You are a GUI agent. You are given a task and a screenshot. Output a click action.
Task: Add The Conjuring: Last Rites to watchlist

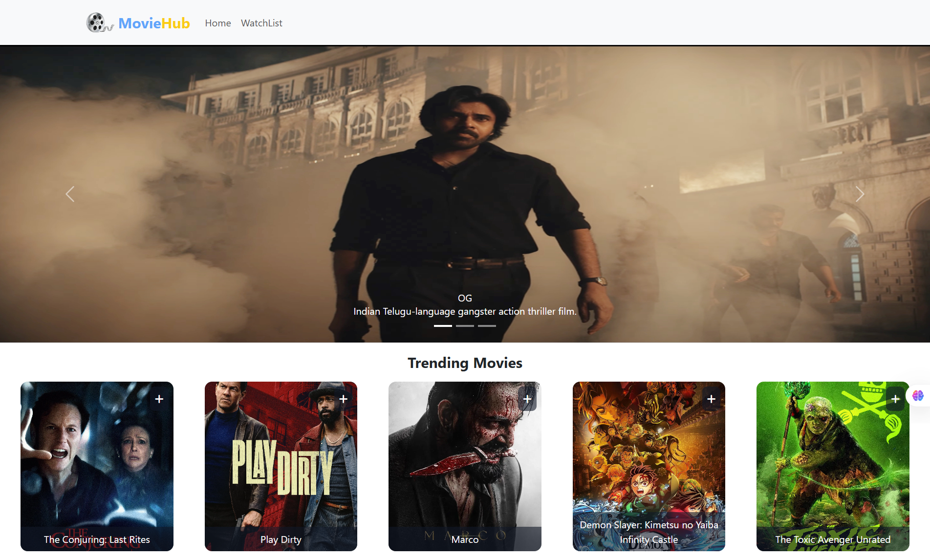pos(159,399)
